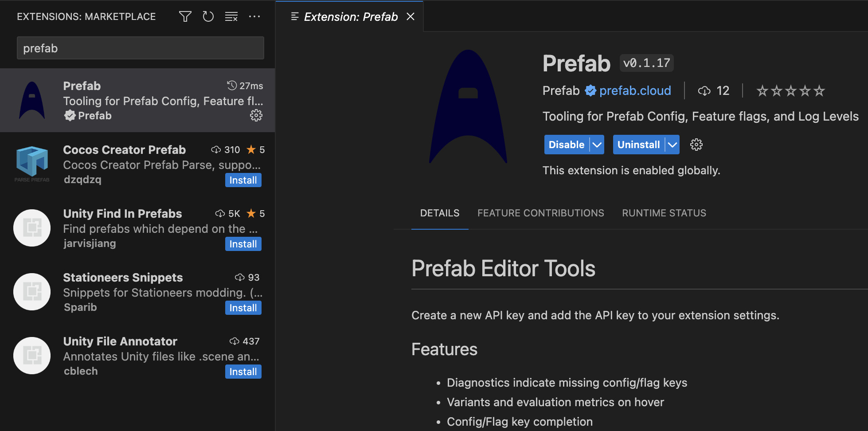Click publisher name Sparib
The height and width of the screenshot is (431, 868).
point(80,307)
